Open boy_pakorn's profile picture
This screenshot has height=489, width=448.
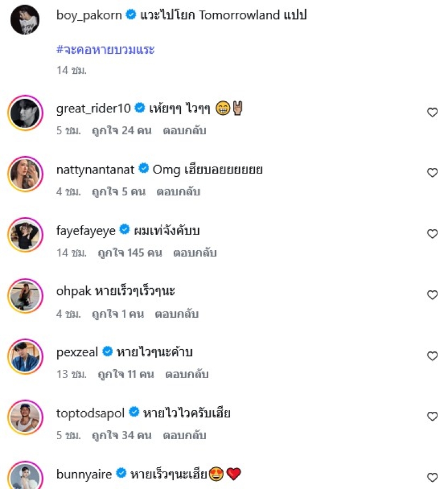click(25, 20)
